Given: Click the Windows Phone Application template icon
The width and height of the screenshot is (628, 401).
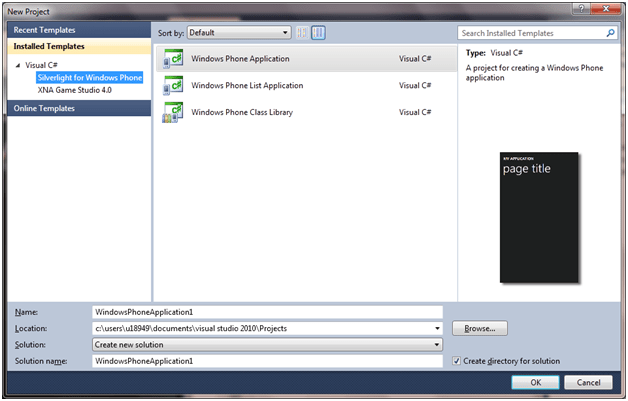Looking at the screenshot, I should [172, 58].
